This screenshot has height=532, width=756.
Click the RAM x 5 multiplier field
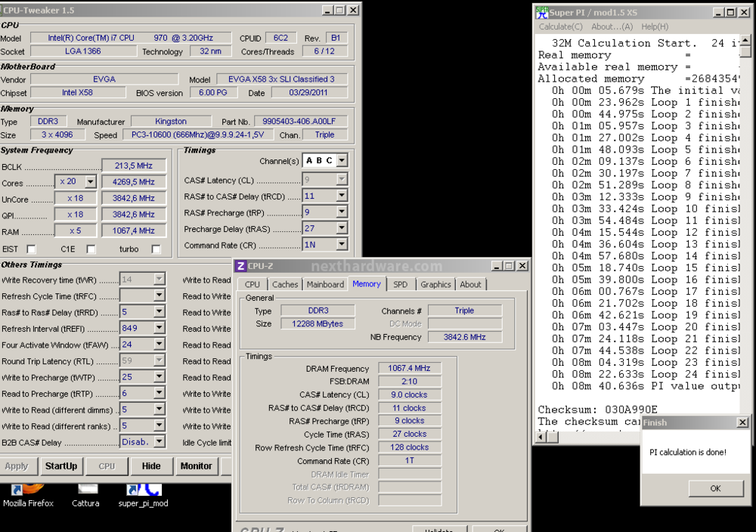click(75, 230)
